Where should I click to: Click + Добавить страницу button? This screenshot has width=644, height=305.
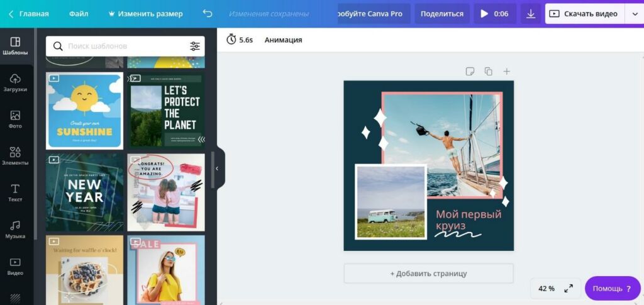pyautogui.click(x=428, y=274)
